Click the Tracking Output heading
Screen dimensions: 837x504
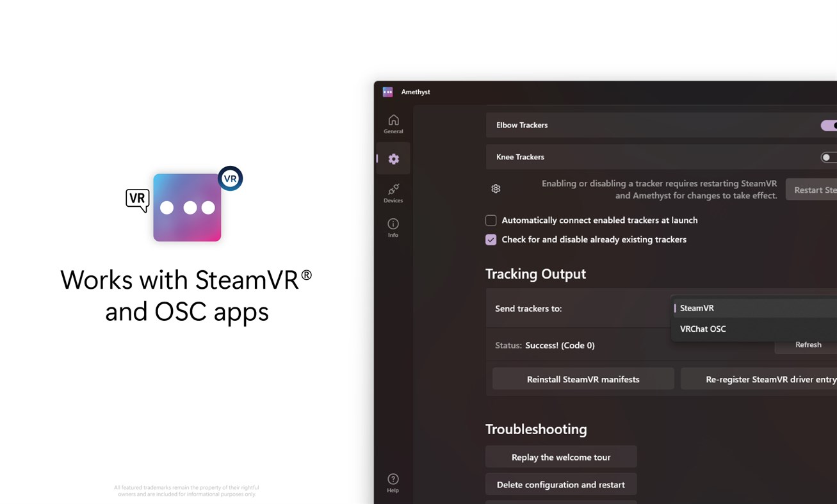point(535,274)
